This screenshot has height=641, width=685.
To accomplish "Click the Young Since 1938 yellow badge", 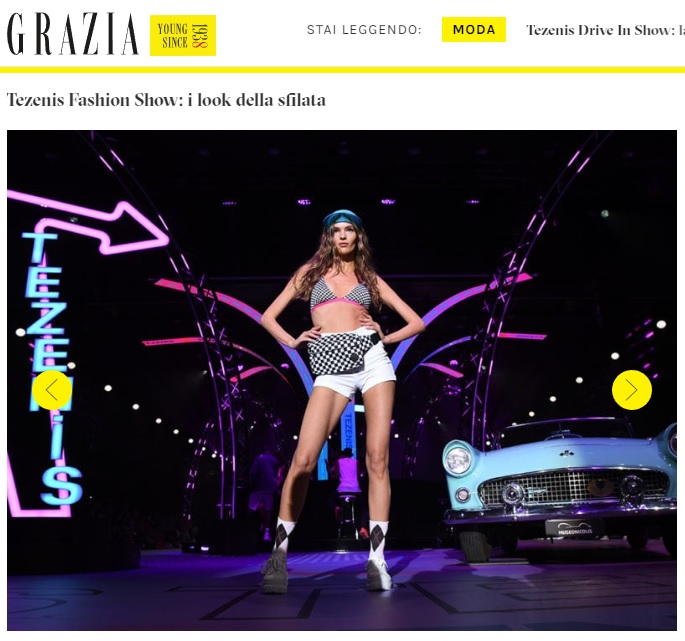I will coord(183,35).
